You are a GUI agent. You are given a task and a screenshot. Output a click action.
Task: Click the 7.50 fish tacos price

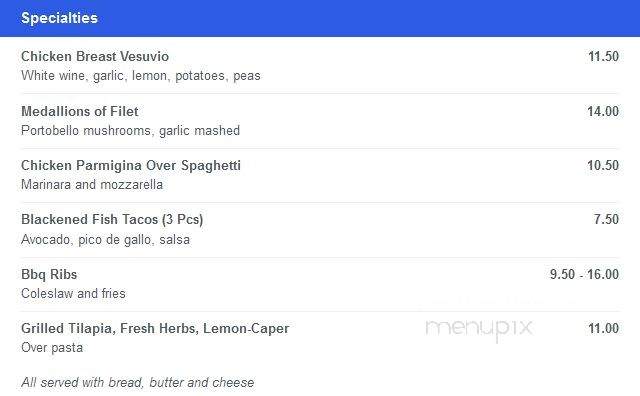[606, 219]
